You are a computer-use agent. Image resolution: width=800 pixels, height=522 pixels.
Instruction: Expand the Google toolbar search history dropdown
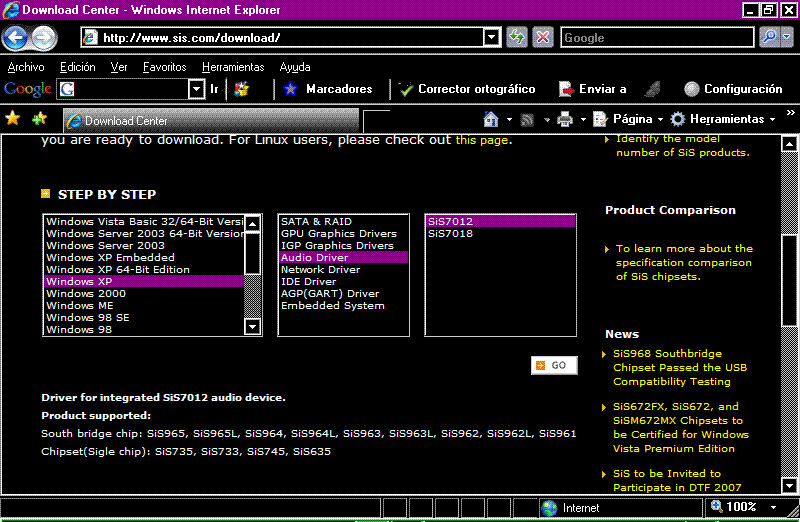[x=196, y=89]
